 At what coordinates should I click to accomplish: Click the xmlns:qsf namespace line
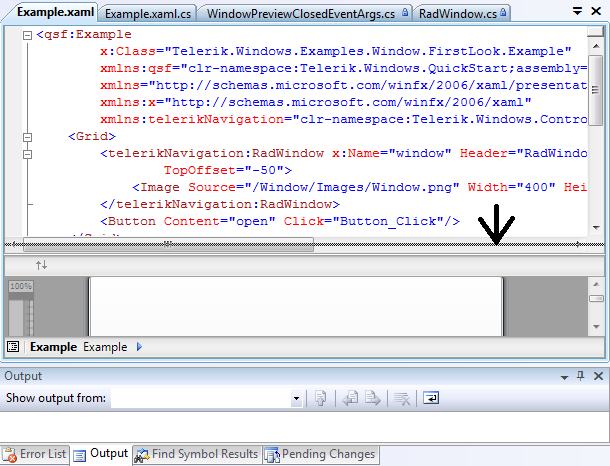pyautogui.click(x=343, y=68)
